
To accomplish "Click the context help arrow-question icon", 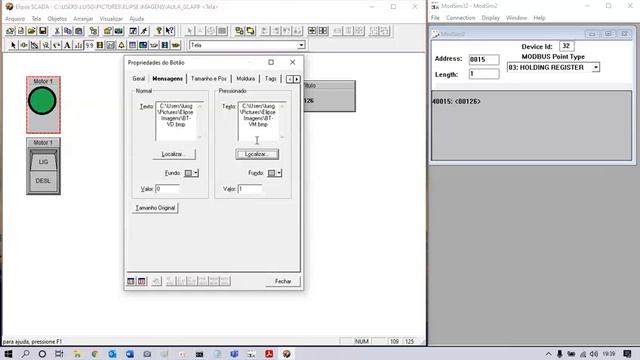I will [170, 31].
